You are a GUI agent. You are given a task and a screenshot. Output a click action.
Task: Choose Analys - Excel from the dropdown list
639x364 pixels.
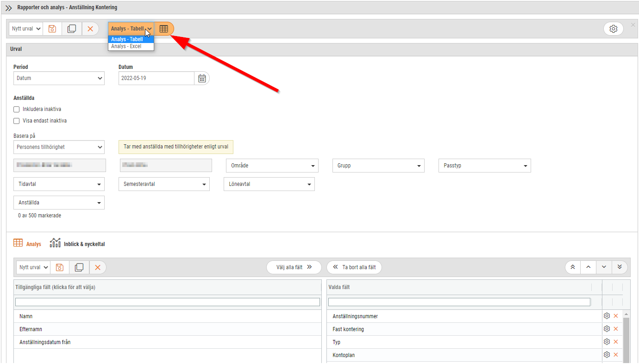coord(131,46)
